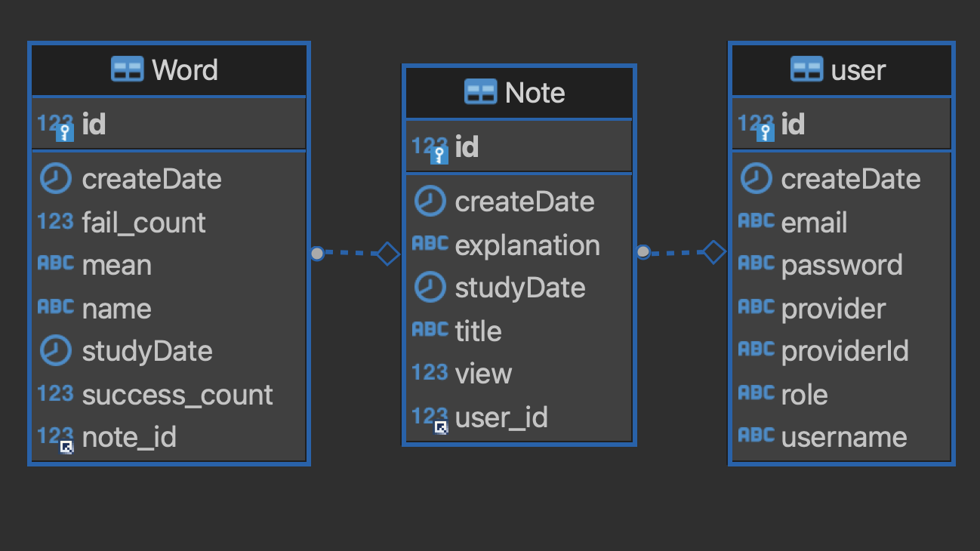Image resolution: width=980 pixels, height=551 pixels.
Task: Click the relation line between Word and Note
Action: tap(350, 254)
